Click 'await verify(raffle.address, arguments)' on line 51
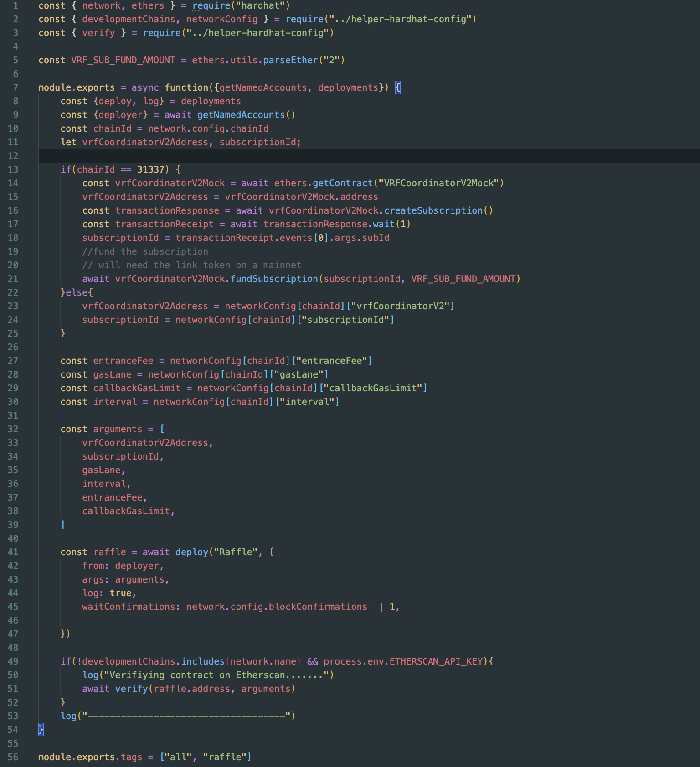The image size is (700, 767). click(189, 689)
